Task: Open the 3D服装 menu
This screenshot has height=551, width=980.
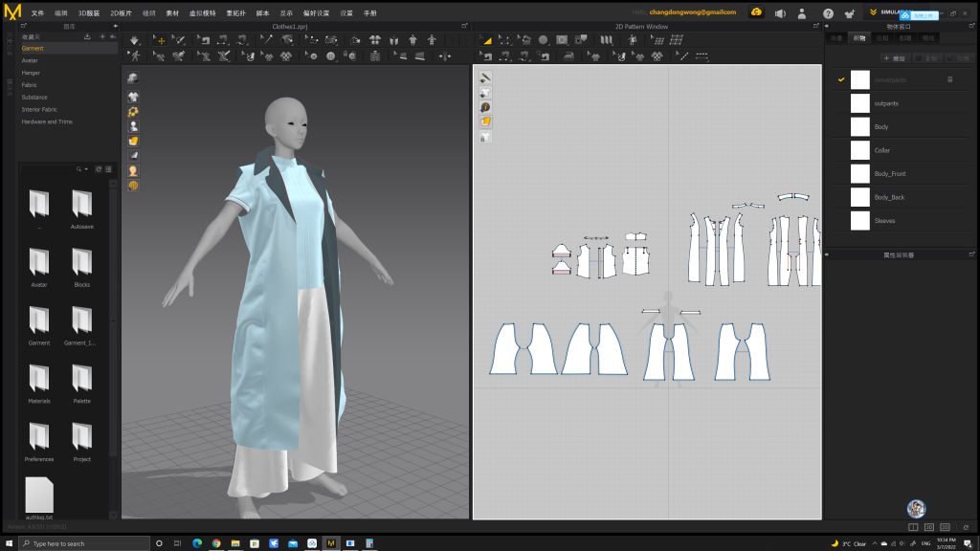Action: point(89,12)
